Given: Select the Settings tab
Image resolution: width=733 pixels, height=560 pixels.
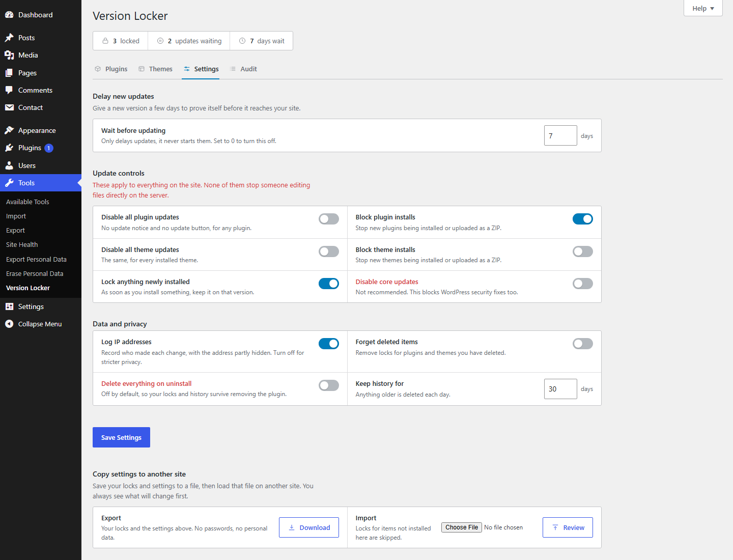Looking at the screenshot, I should (x=201, y=69).
